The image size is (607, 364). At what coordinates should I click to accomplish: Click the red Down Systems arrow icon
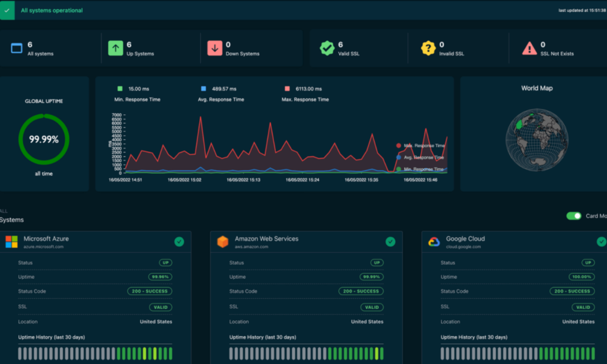coord(215,48)
